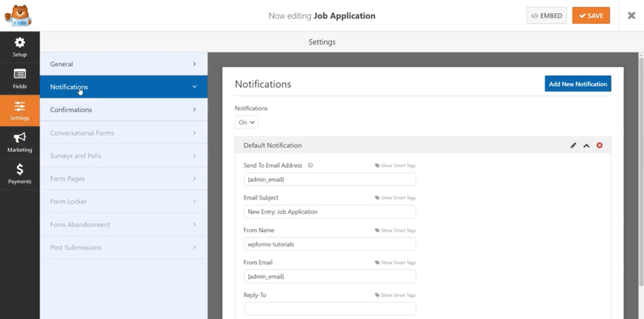This screenshot has width=644, height=319.
Task: Click Add New Notification button
Action: 578,84
